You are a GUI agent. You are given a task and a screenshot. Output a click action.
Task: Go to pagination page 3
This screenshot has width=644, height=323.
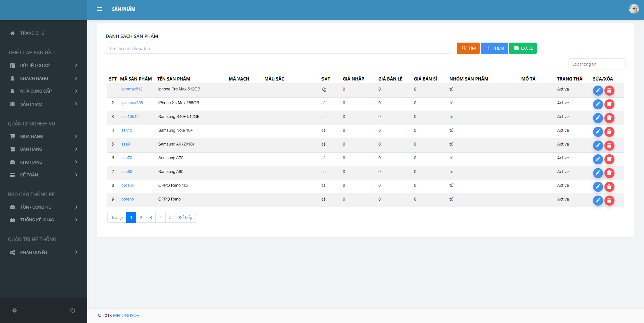point(151,217)
